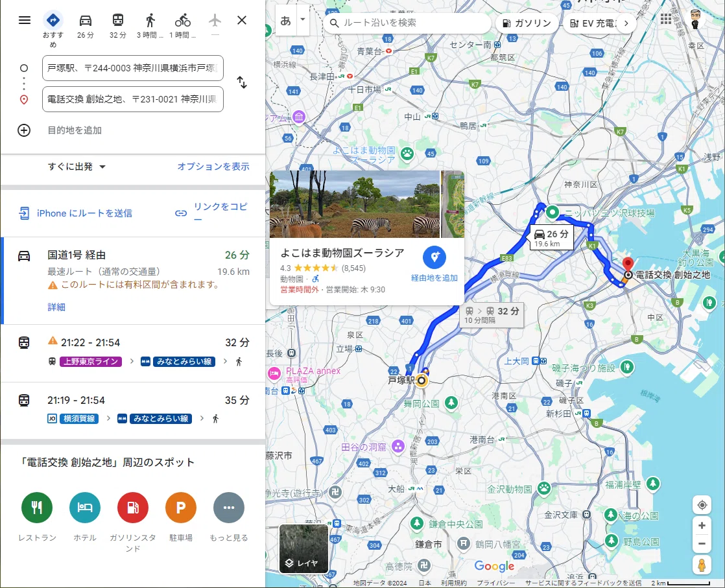
Task: Open the input method dropdown arrow
Action: 303,19
